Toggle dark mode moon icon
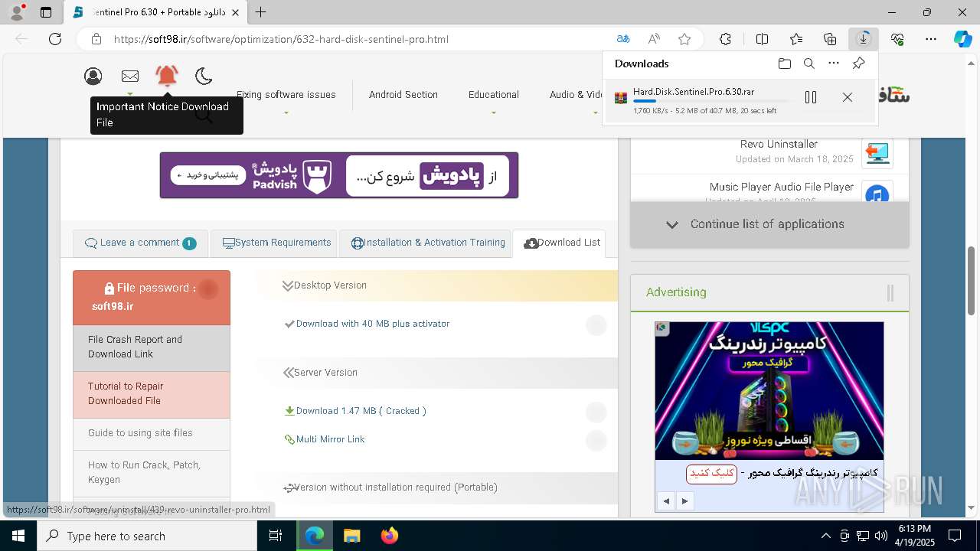 204,76
